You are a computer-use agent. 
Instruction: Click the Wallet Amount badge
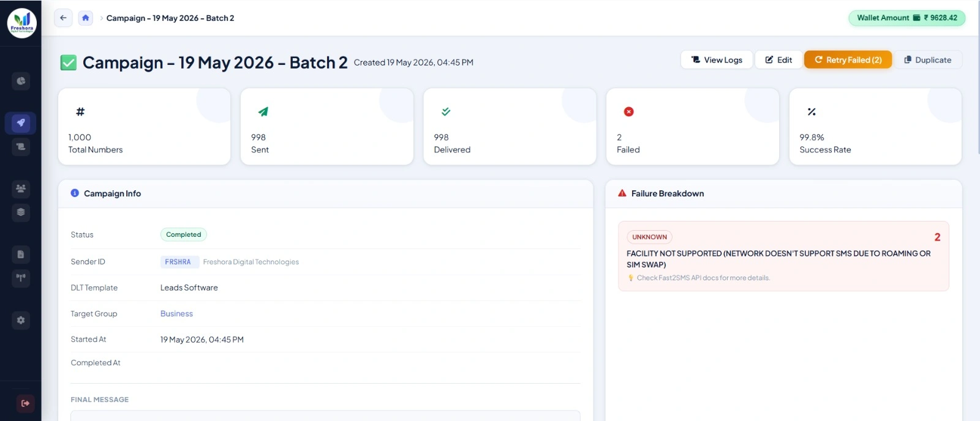click(x=907, y=18)
